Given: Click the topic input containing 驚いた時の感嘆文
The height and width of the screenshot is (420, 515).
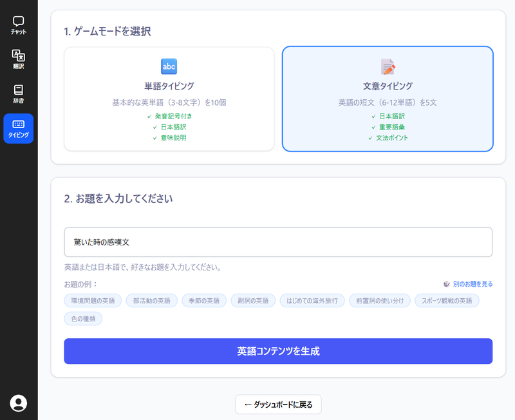Looking at the screenshot, I should (278, 242).
